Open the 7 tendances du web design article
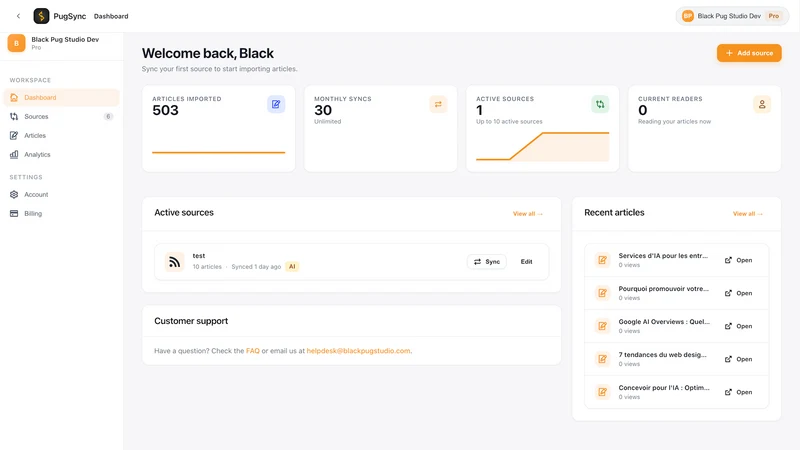Screen dimensions: 800x450 (x=738, y=359)
